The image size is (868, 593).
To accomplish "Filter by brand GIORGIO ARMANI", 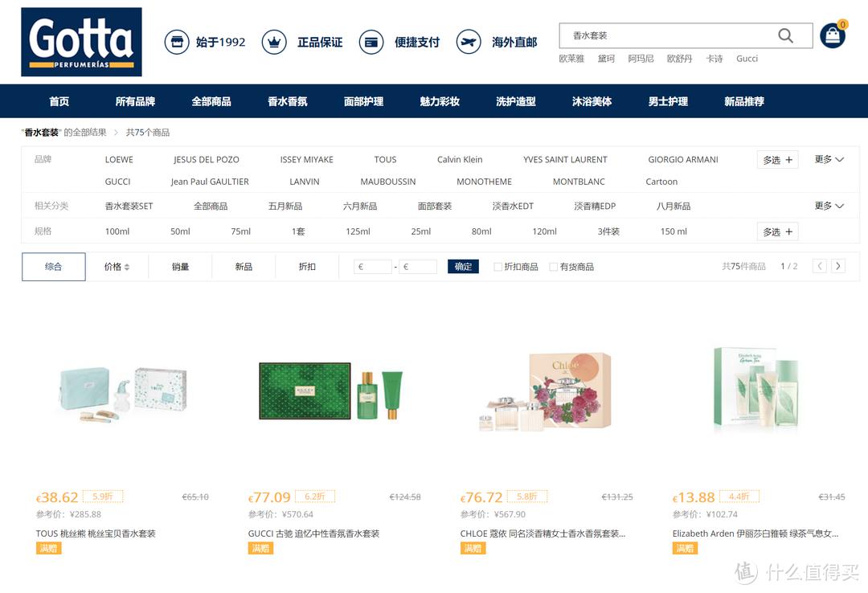I will [683, 159].
